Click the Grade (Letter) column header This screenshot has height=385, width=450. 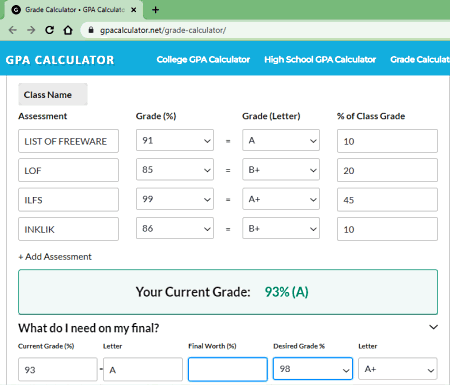[x=271, y=116]
